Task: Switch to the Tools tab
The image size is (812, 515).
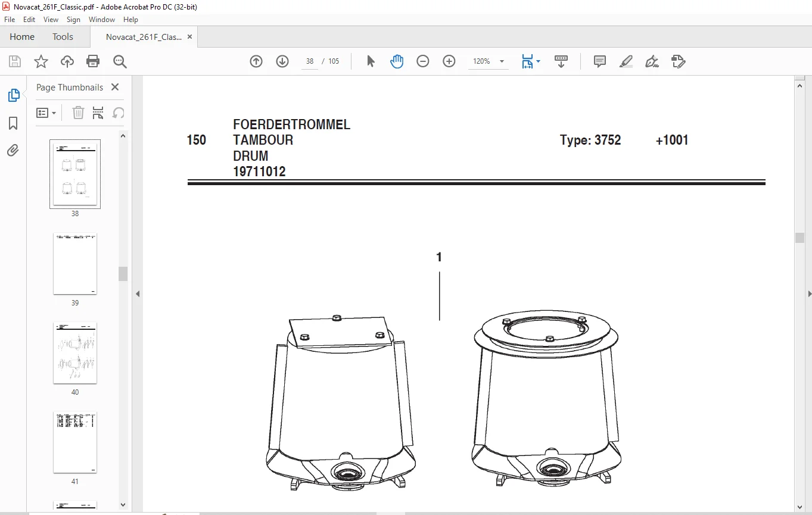Action: click(x=63, y=37)
